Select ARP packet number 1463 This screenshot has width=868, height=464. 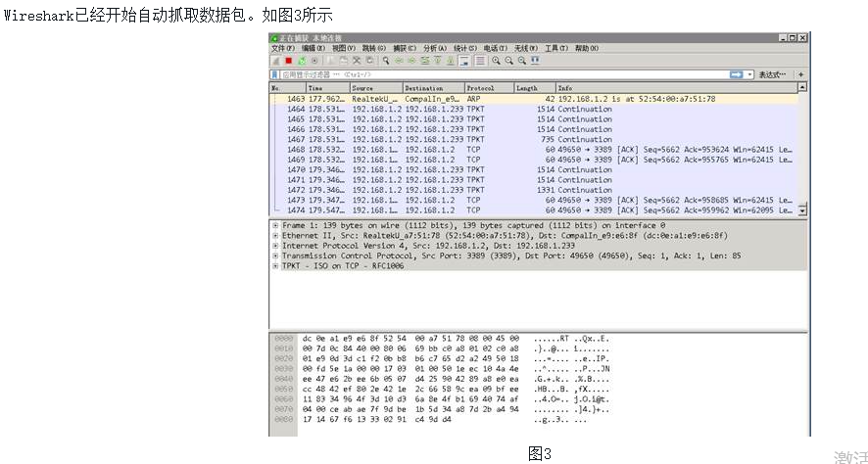[x=534, y=99]
